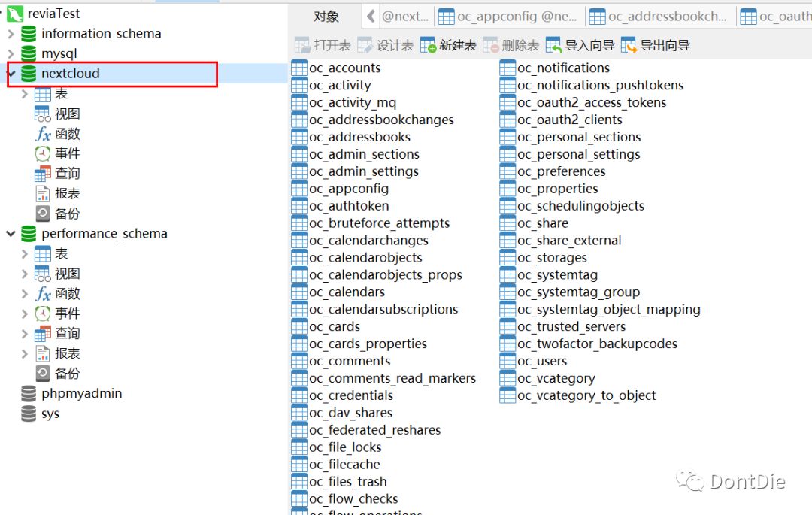The width and height of the screenshot is (812, 515).
Task: Switch to the oc_oauth tab
Action: point(774,17)
